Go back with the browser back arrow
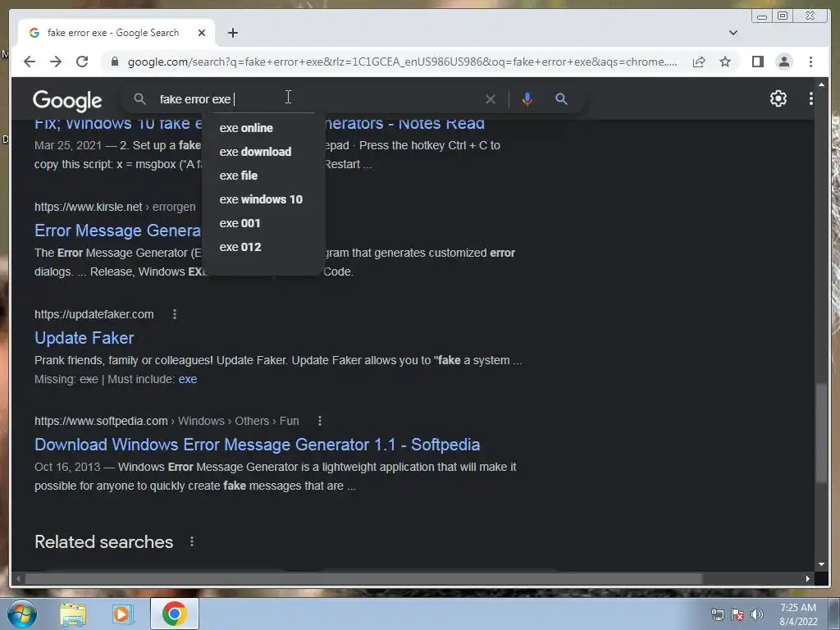 [30, 62]
